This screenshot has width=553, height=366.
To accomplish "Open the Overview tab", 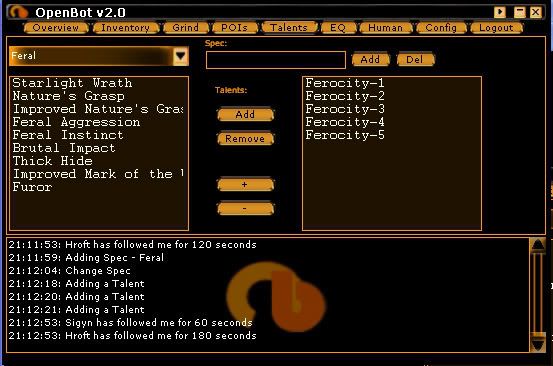I will pyautogui.click(x=56, y=28).
